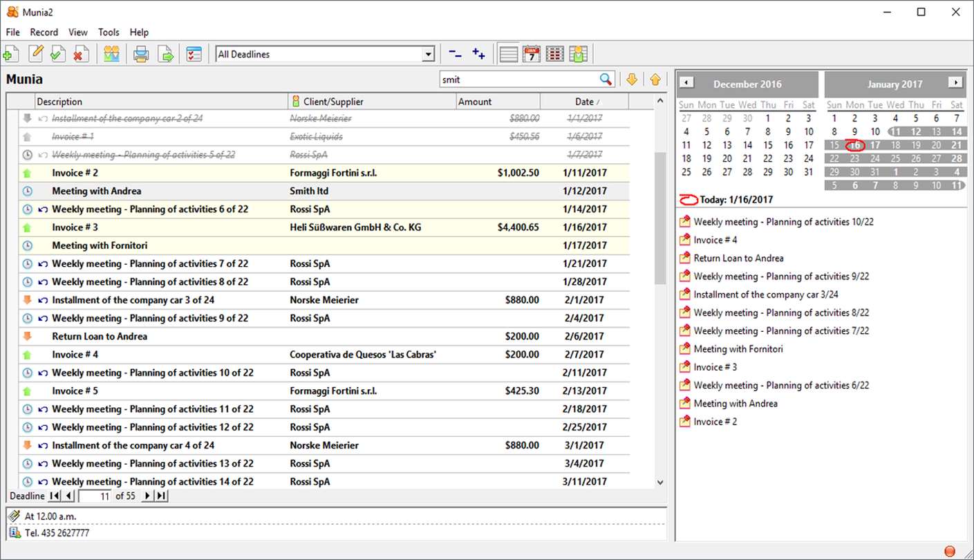Screen dimensions: 974x560
Task: Open the File menu
Action: (x=12, y=32)
